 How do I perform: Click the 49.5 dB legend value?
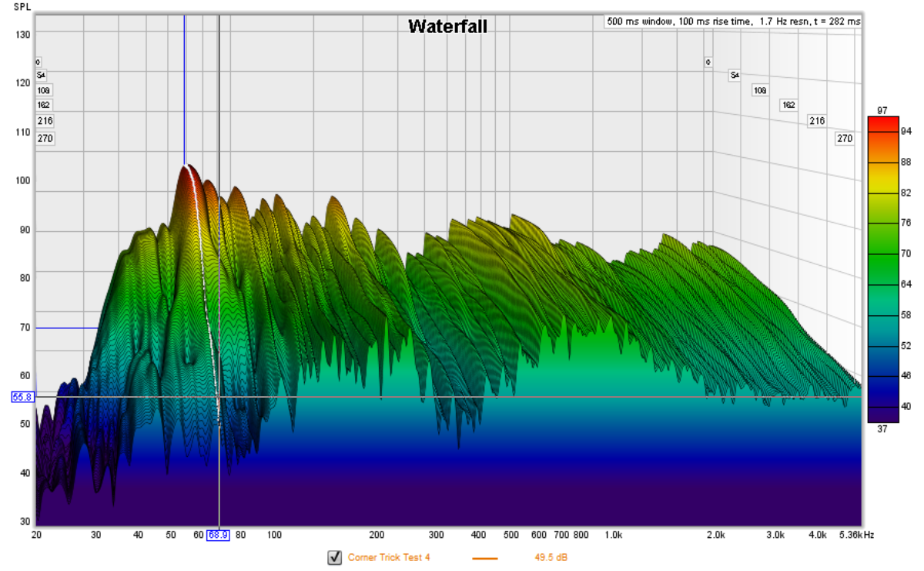pos(551,558)
